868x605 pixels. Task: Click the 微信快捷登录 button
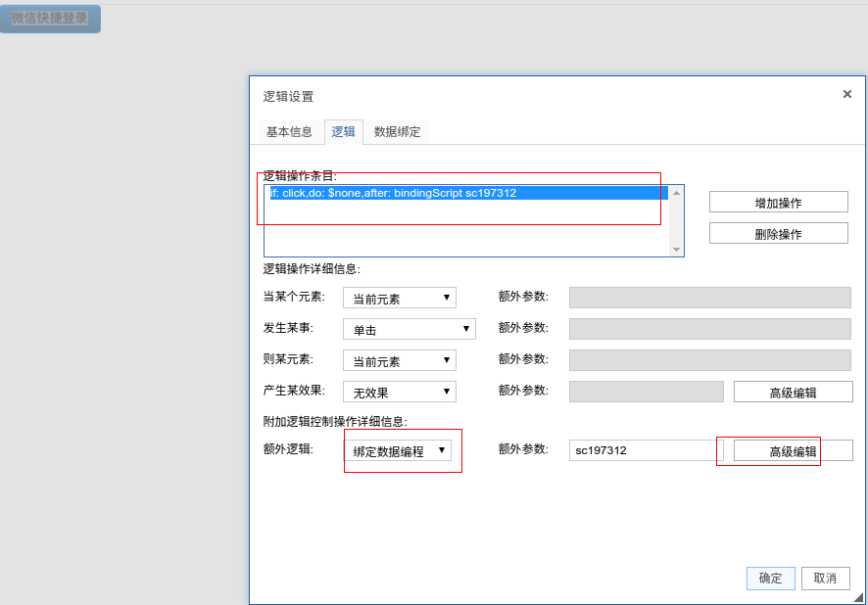click(x=50, y=19)
